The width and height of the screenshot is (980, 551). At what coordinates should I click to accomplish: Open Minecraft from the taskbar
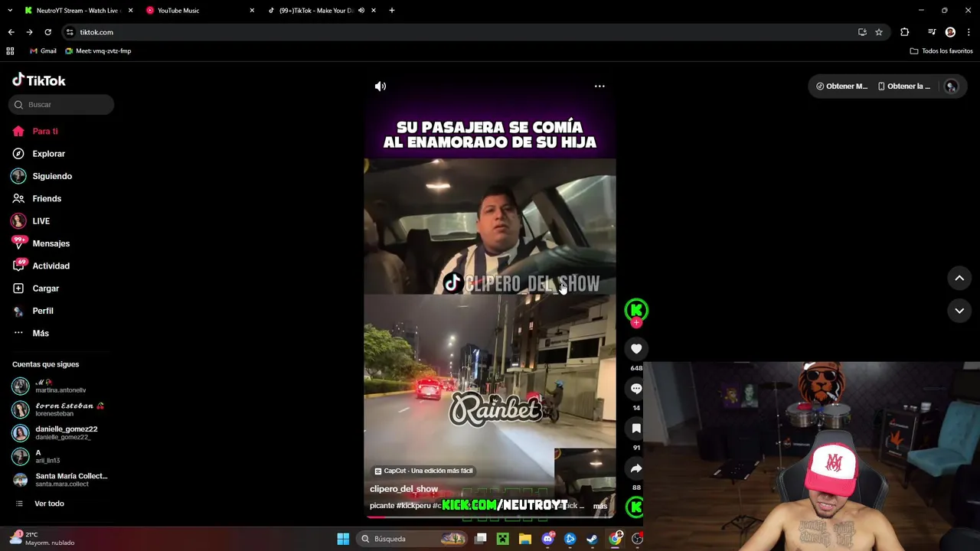(502, 539)
